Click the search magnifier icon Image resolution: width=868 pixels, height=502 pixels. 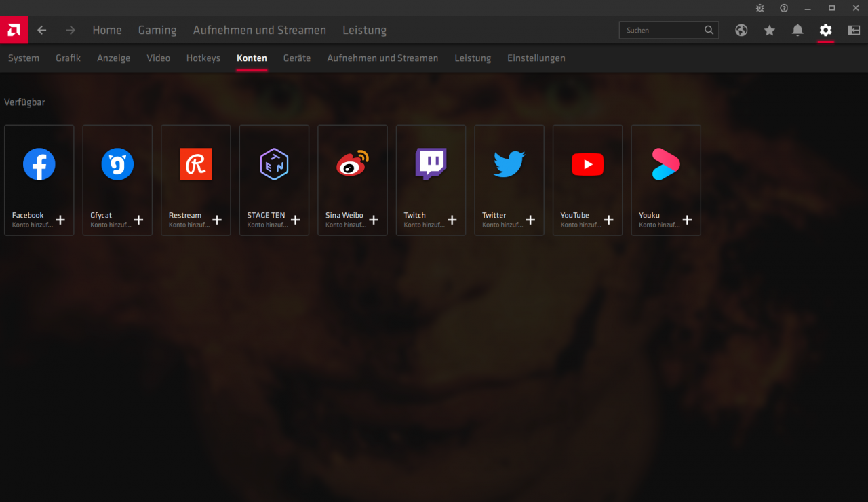pos(709,30)
